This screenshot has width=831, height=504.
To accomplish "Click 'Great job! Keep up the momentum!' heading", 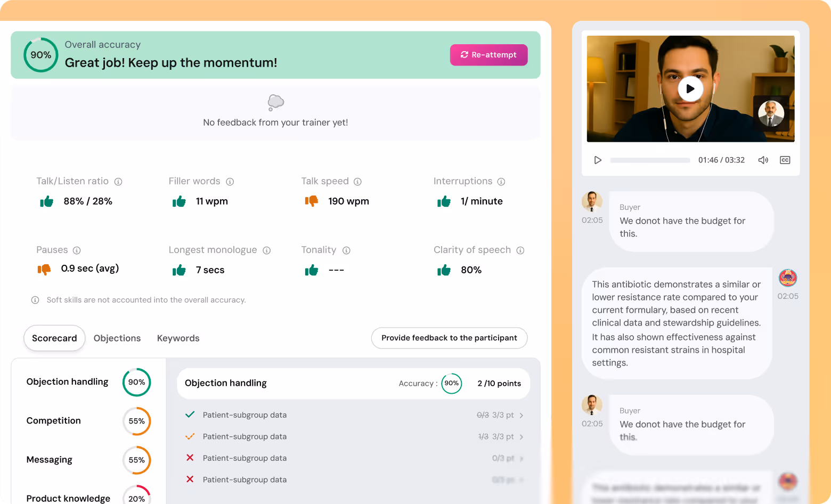I will (x=171, y=63).
